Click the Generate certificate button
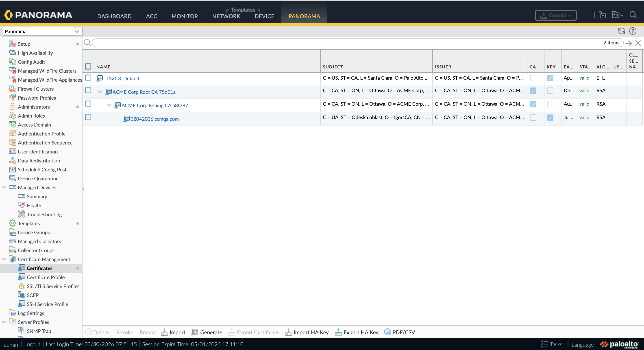644x350 pixels. point(207,332)
